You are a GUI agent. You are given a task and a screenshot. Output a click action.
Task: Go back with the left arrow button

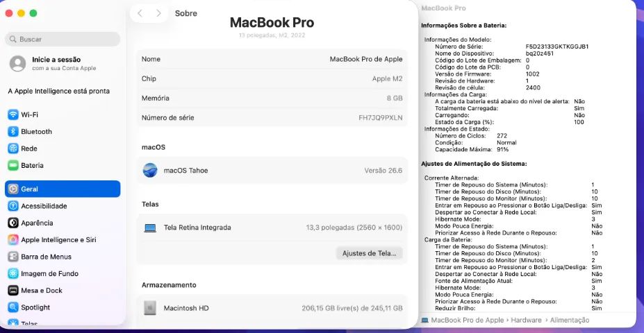coord(140,13)
